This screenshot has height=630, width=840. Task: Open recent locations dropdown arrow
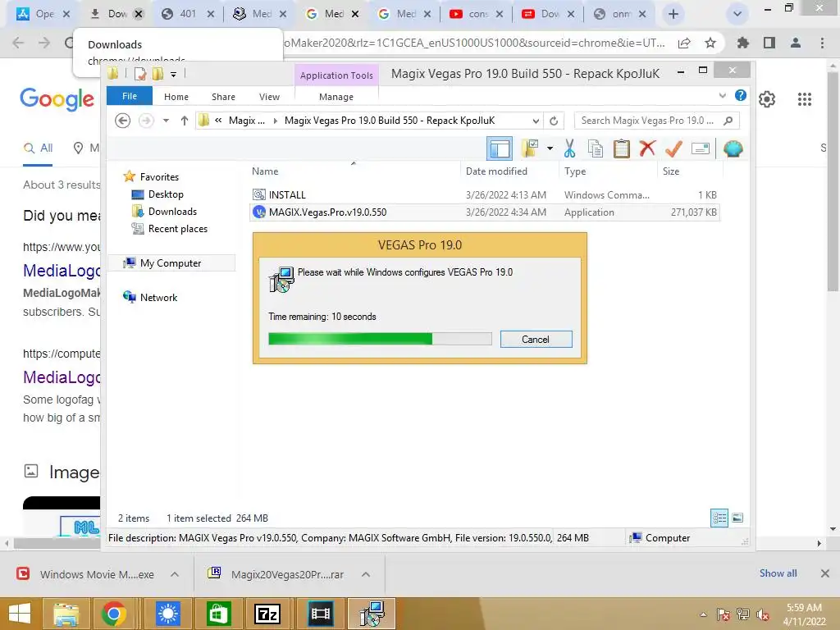pyautogui.click(x=166, y=121)
